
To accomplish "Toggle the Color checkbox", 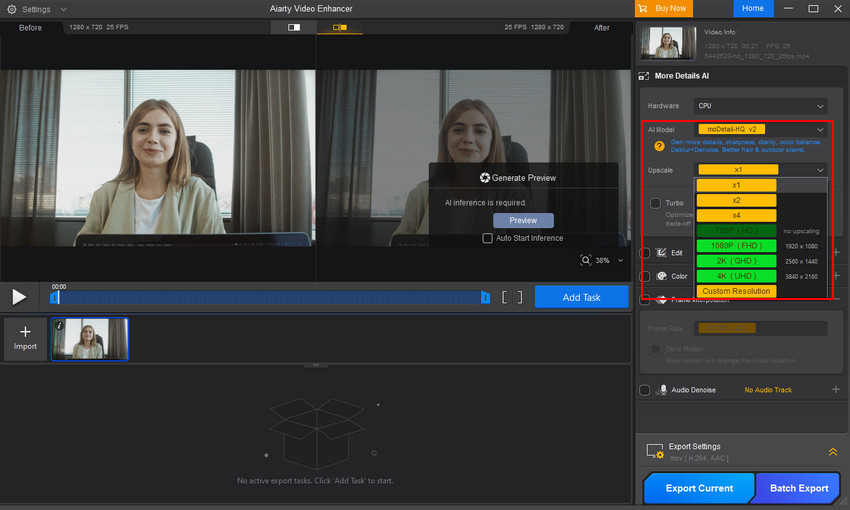I will tap(645, 276).
